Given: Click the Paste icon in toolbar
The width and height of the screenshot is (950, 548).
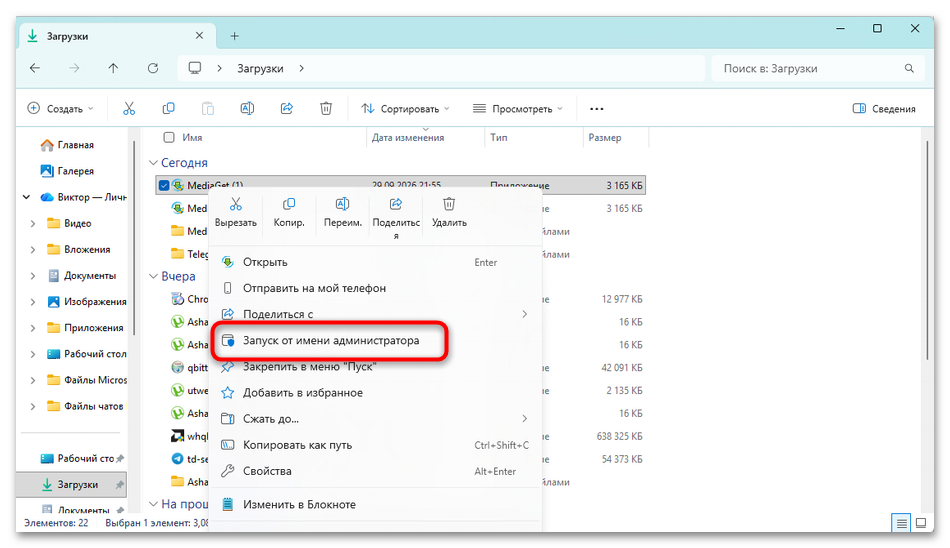Looking at the screenshot, I should (208, 109).
